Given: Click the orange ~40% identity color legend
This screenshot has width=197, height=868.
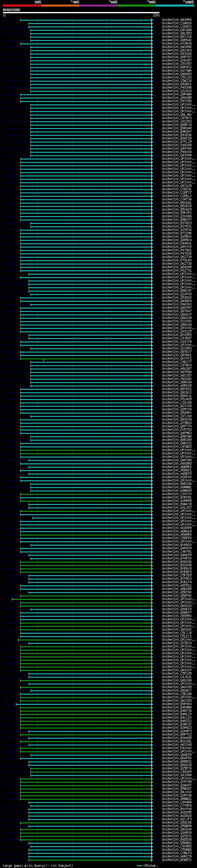Looking at the screenshot, I should pos(60,6).
